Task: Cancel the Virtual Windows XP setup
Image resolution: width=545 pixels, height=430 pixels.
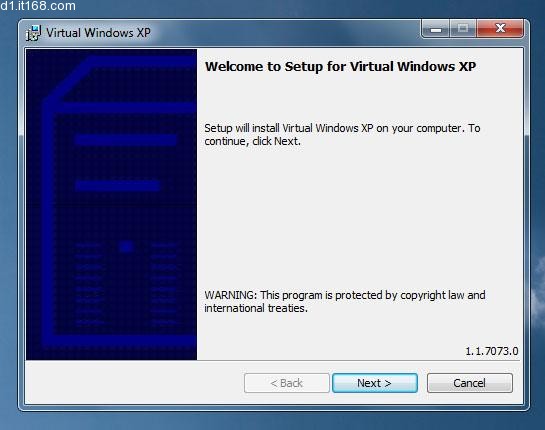Action: [470, 383]
